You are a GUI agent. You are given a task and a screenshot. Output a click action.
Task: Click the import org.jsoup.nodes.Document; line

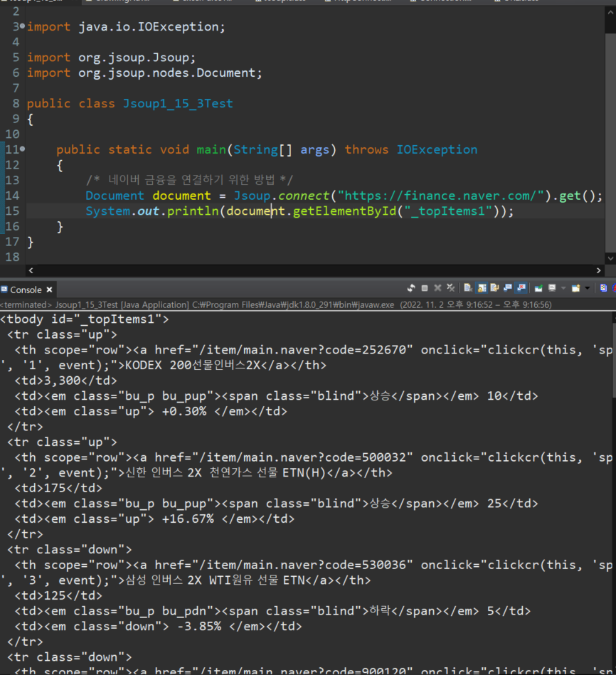coord(144,73)
